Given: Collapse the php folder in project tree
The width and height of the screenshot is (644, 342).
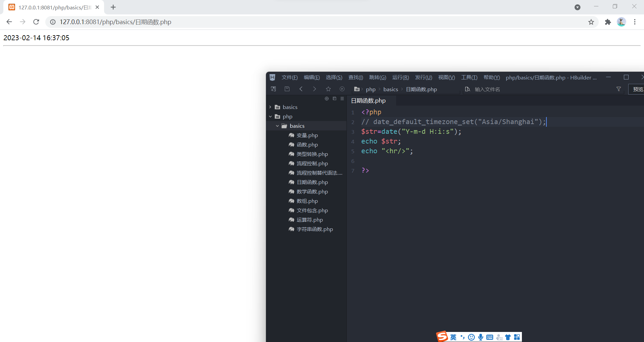Looking at the screenshot, I should [x=270, y=116].
